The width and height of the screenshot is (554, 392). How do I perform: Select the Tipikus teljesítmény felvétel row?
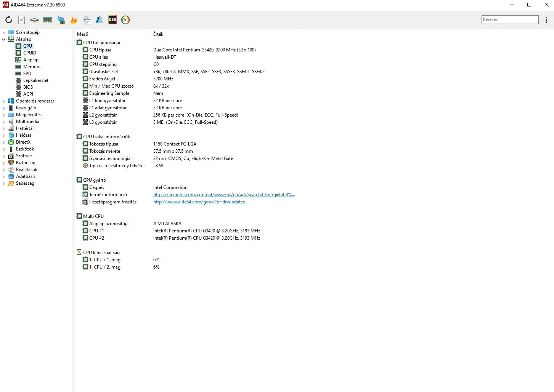coord(187,166)
